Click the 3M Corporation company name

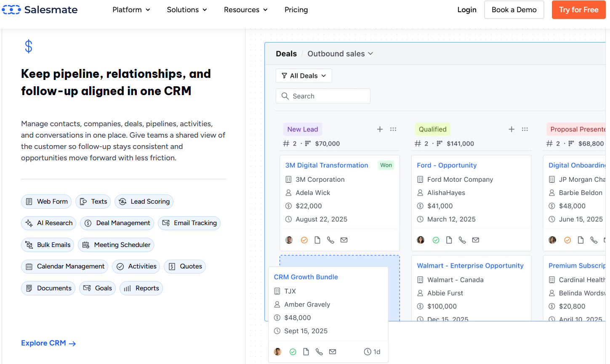click(320, 179)
